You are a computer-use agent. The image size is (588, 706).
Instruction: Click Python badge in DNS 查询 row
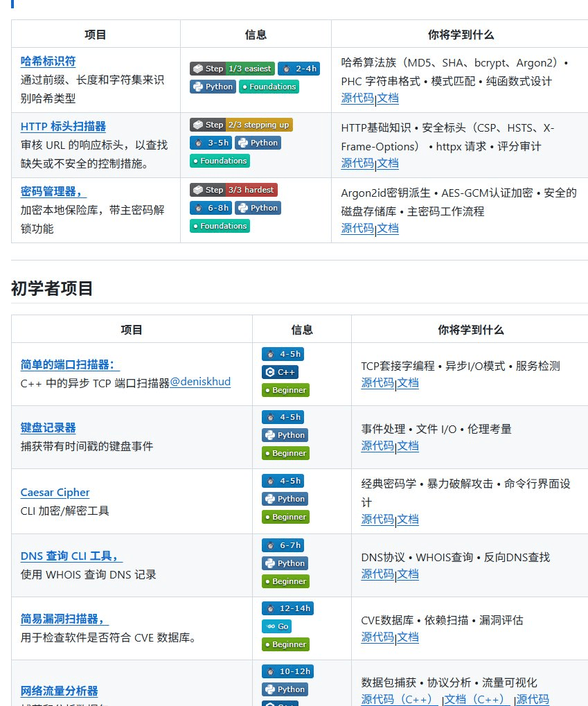[x=285, y=564]
